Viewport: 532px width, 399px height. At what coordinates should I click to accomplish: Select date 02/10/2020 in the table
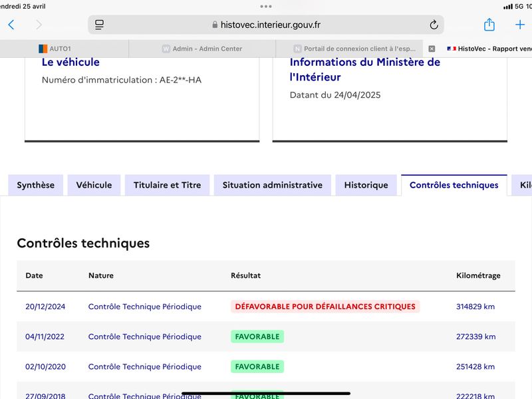pyautogui.click(x=45, y=367)
